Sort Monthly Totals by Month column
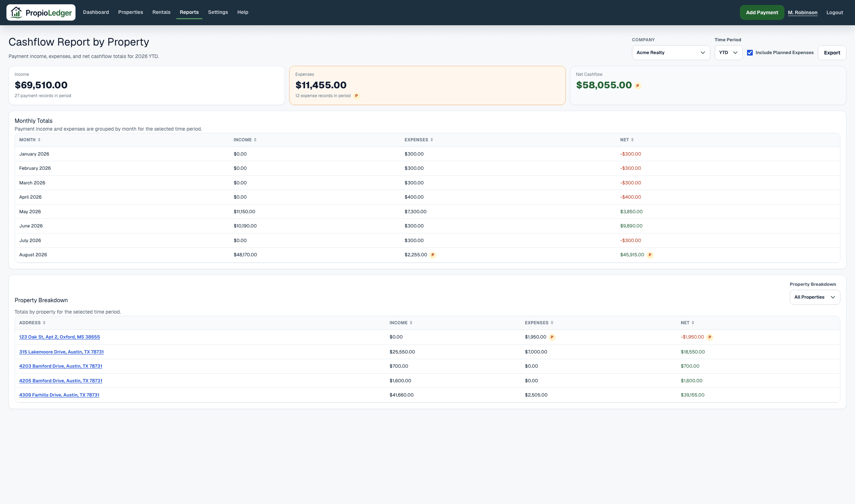855x504 pixels. point(30,140)
